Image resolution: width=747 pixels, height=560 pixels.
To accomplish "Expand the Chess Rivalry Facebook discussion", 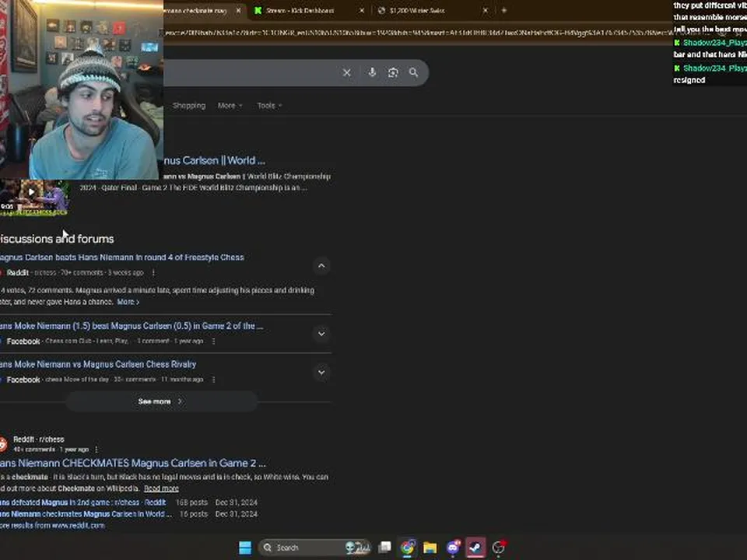I will click(321, 373).
